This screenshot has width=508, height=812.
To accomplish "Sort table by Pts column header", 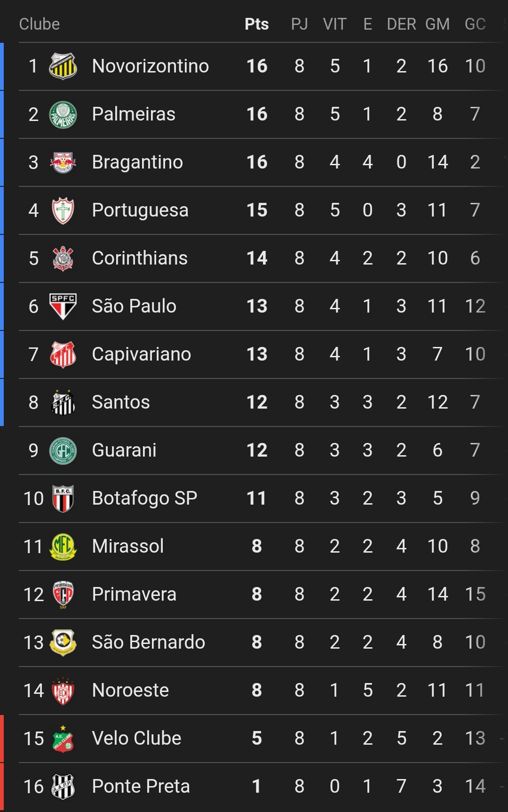I will [257, 24].
